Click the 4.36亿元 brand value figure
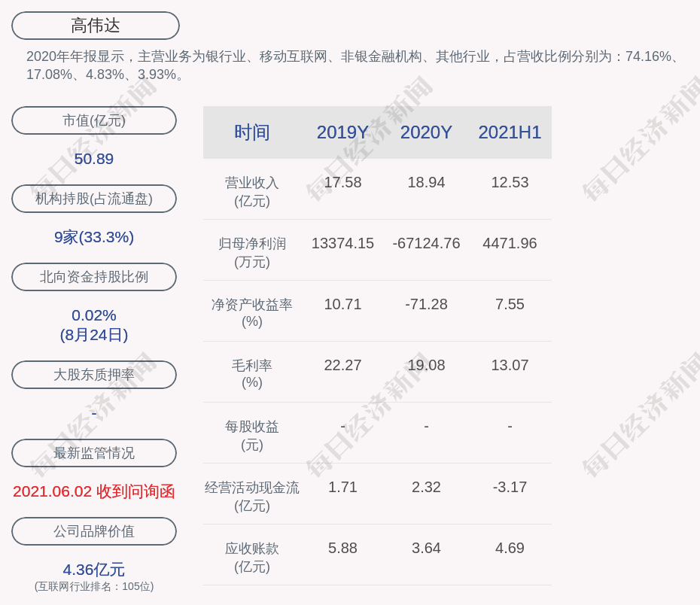The width and height of the screenshot is (700, 605). [94, 570]
